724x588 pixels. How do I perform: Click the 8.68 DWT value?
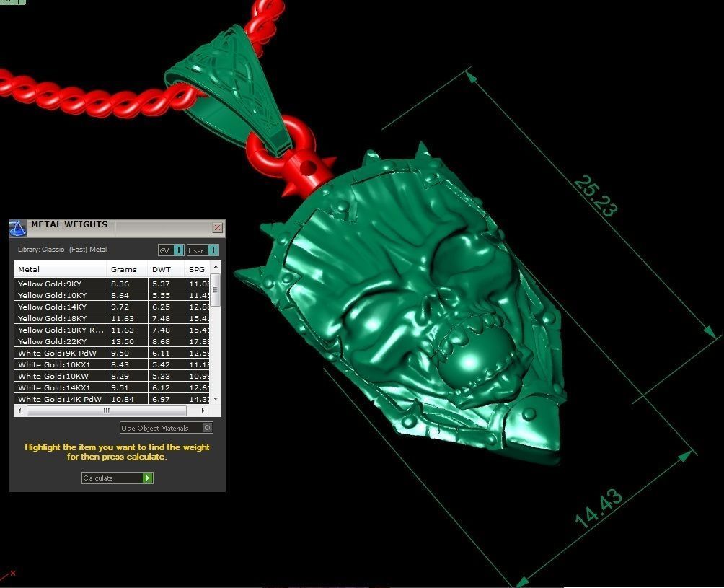[161, 341]
